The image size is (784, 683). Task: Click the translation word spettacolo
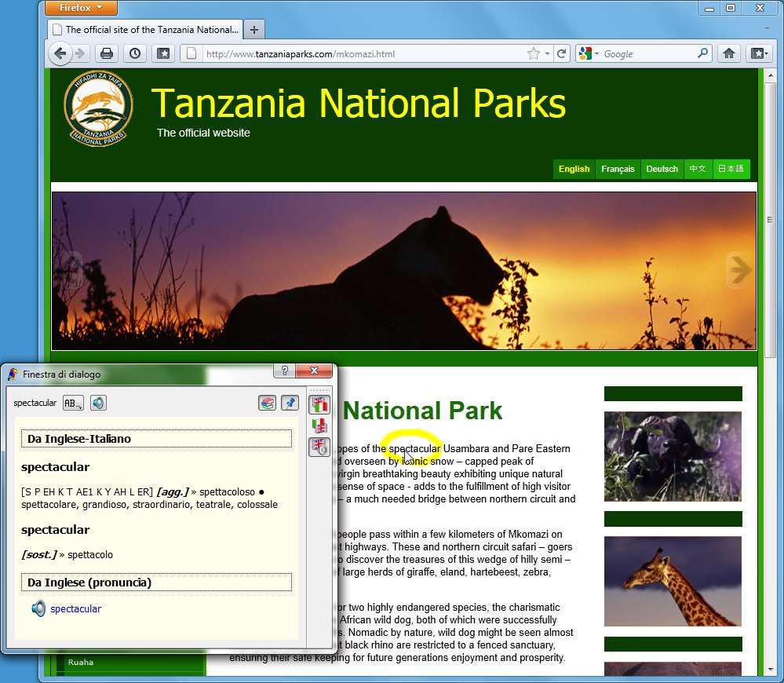(x=90, y=554)
